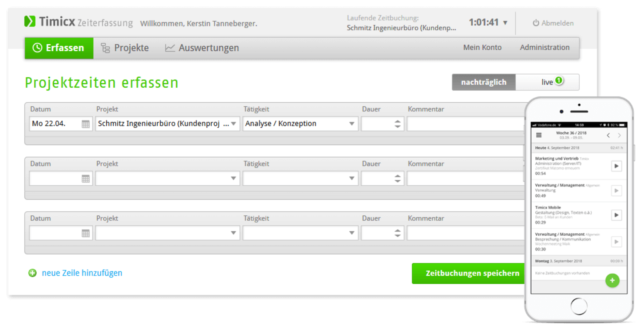The image size is (644, 331).
Task: Click the Kommentar field in first row
Action: point(465,124)
